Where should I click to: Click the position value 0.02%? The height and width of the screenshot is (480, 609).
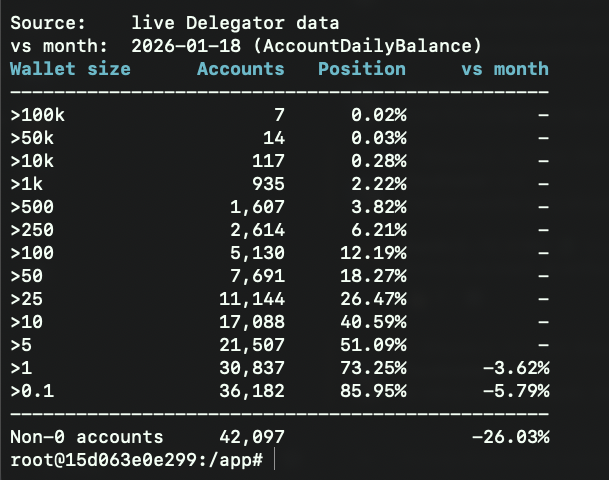[379, 115]
